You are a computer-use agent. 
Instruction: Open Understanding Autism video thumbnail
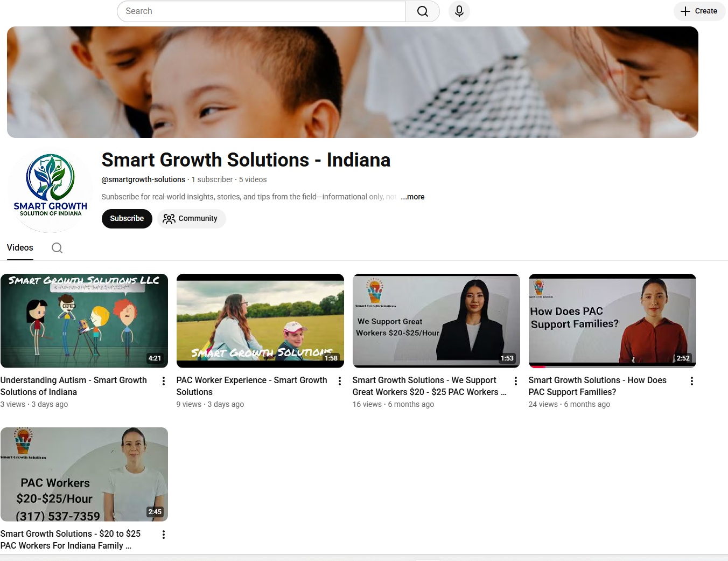pos(84,321)
